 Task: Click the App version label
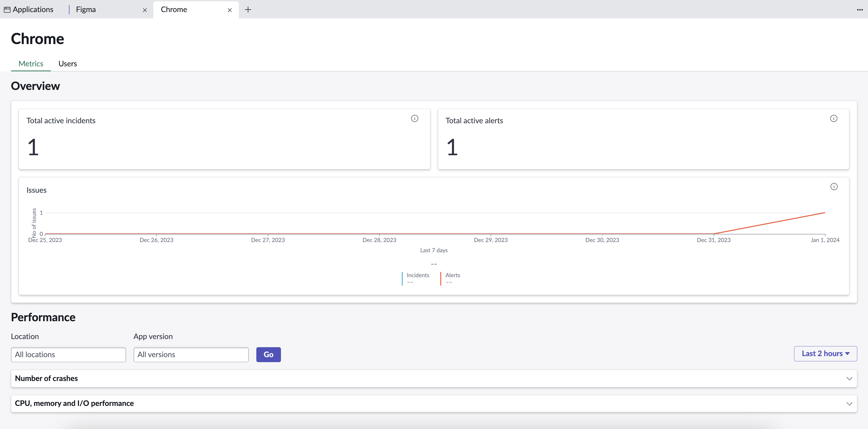click(153, 337)
